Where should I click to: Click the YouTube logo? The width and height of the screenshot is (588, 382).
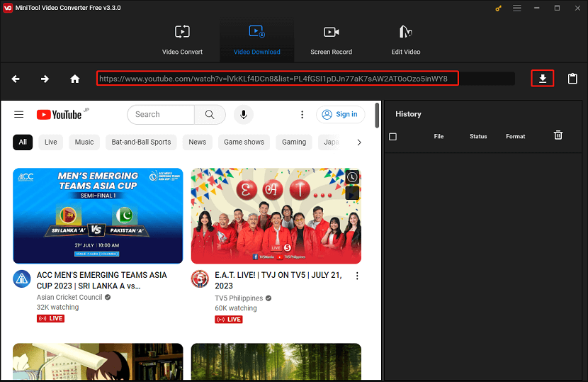coord(60,114)
